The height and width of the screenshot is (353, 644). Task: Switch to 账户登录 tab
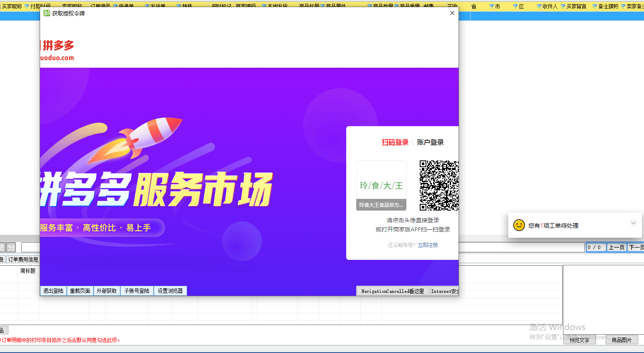tap(430, 142)
